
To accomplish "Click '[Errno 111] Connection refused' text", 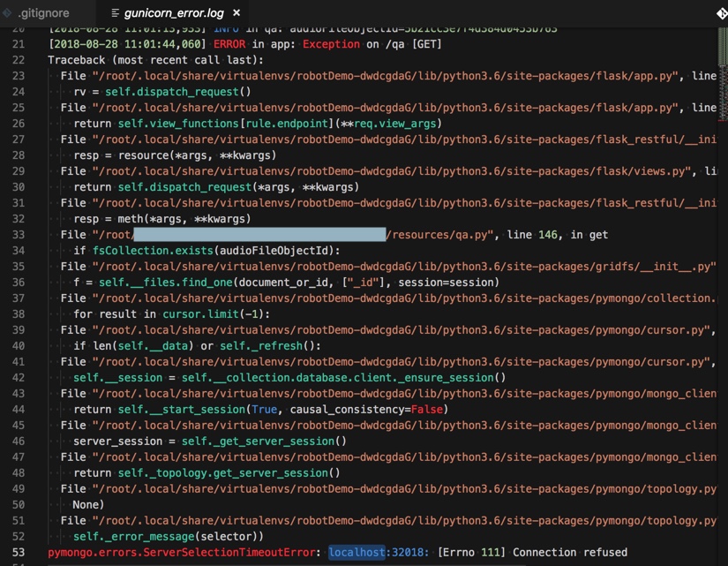I will pyautogui.click(x=532, y=553).
